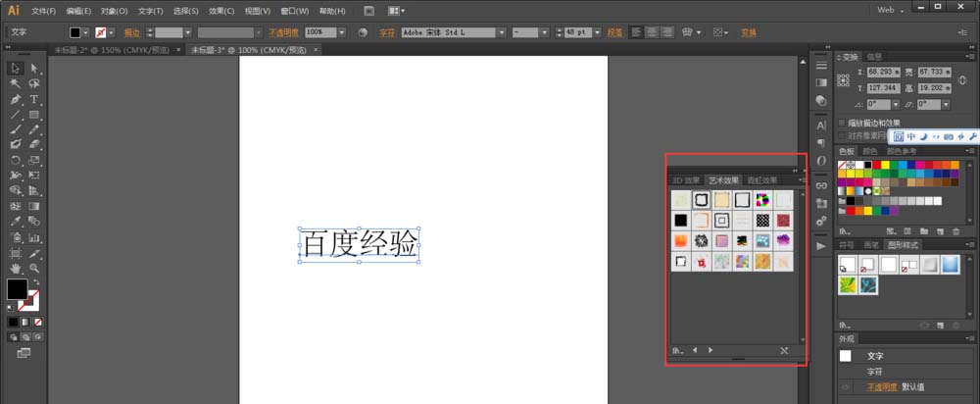Switch to the 霓虹效果 tab
Screen dimensions: 980x404
[x=762, y=180]
